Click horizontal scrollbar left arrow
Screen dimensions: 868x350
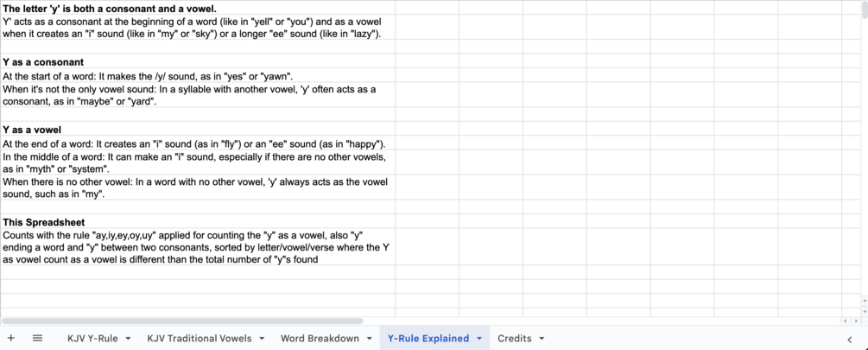846,321
